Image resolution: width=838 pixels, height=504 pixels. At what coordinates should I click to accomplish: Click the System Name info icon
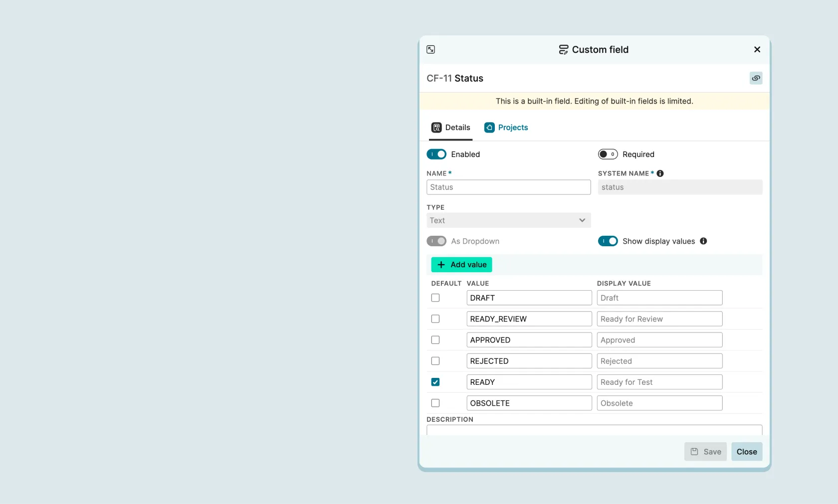point(660,173)
